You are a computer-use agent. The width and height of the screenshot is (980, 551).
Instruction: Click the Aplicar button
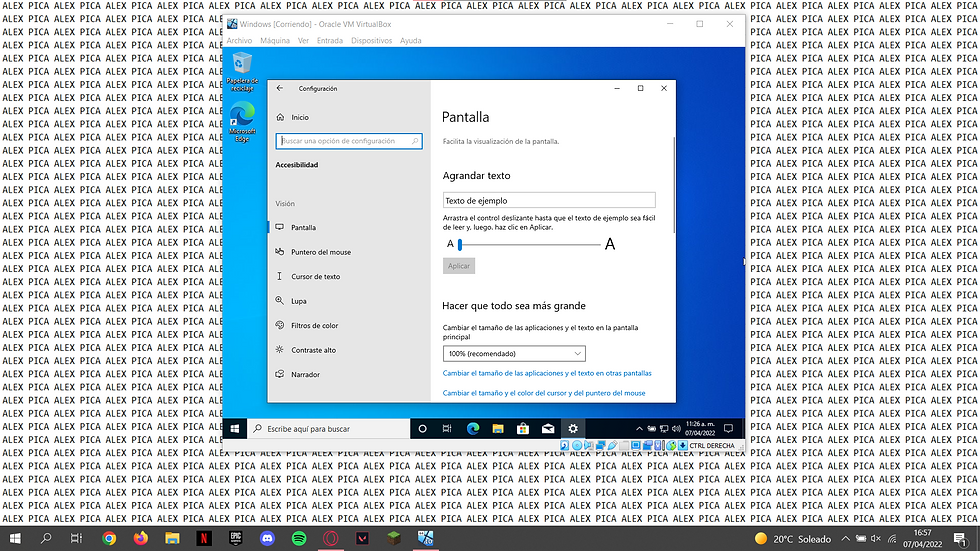[x=459, y=266]
